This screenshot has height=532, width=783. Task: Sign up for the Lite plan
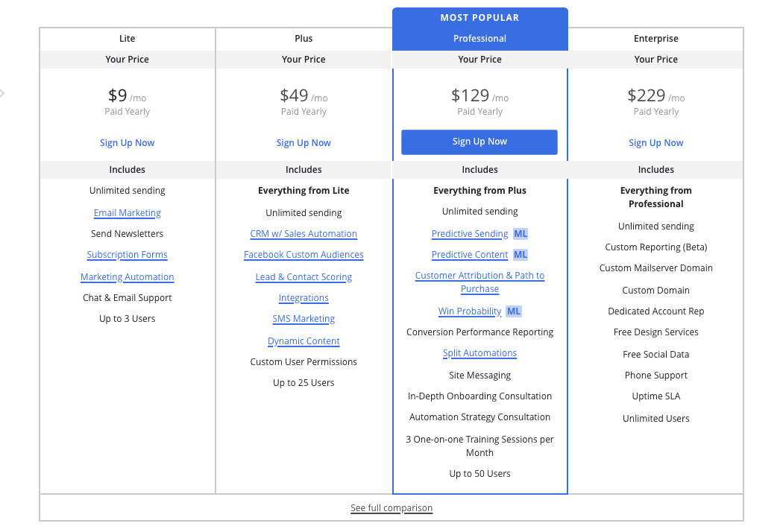click(x=127, y=143)
